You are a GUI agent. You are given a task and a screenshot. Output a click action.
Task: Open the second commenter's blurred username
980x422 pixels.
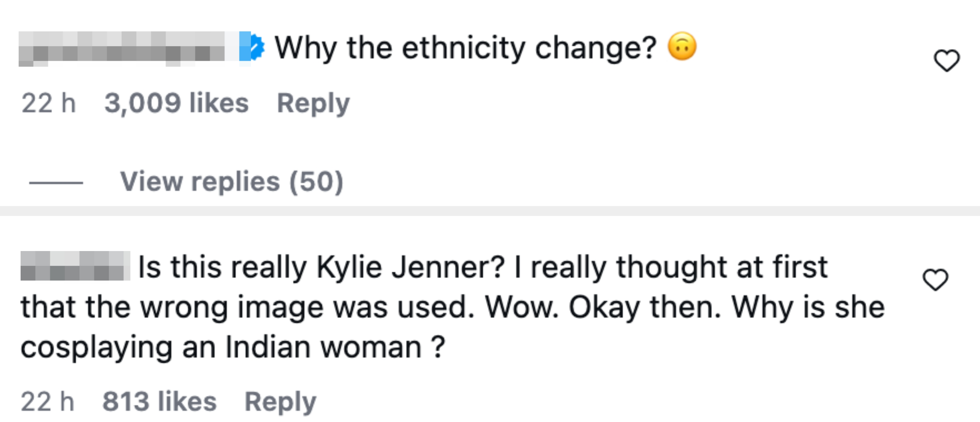(75, 266)
